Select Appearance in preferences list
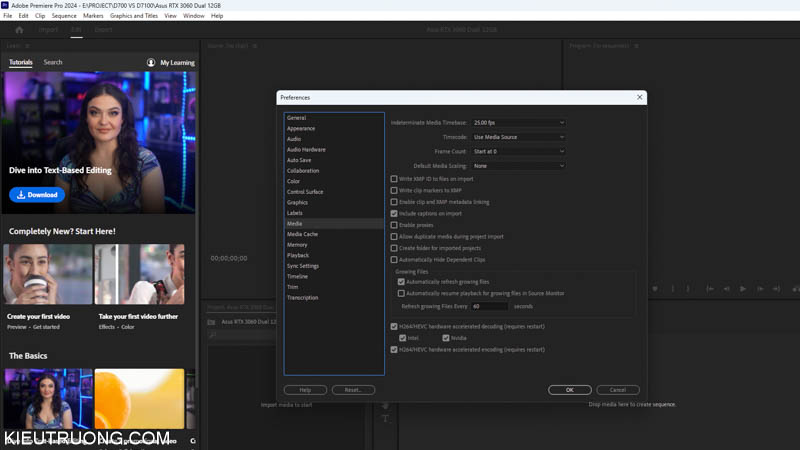Viewport: 800px width, 450px height. click(x=334, y=129)
